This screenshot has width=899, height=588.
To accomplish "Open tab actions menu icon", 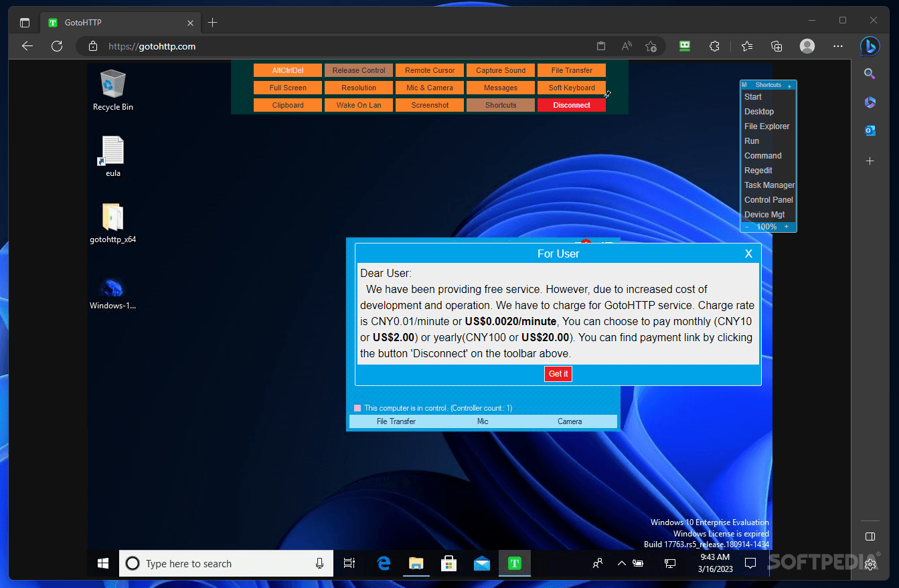I will click(25, 22).
